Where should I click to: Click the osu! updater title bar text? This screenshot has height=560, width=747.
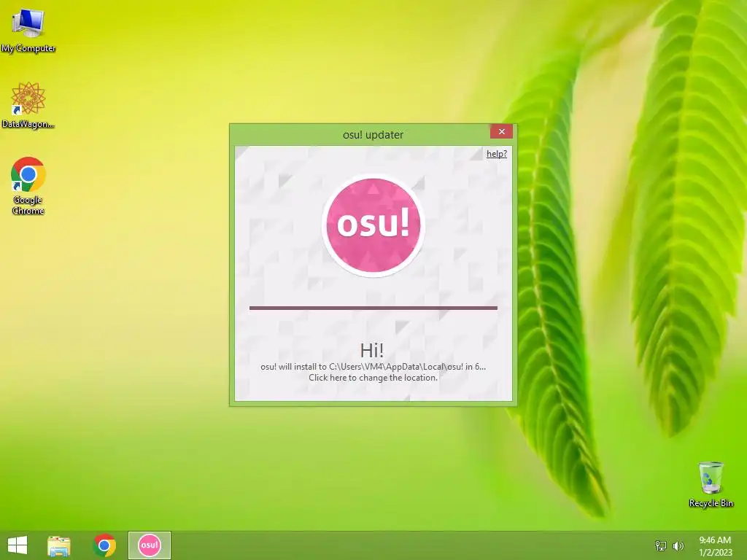(x=373, y=135)
